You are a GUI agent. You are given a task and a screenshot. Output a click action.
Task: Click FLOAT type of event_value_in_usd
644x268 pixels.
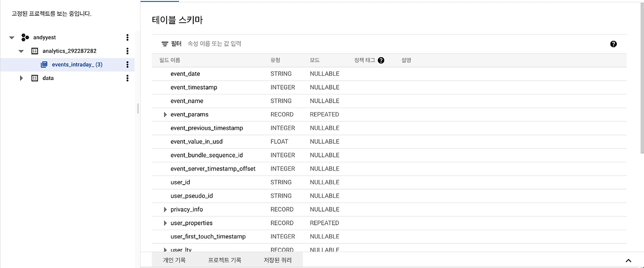279,142
